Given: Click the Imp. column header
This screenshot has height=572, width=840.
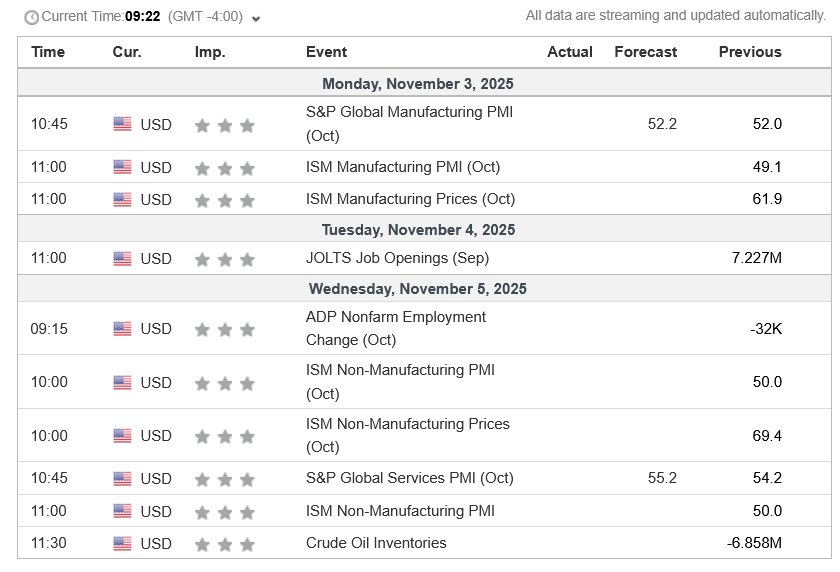Looking at the screenshot, I should click(x=210, y=52).
